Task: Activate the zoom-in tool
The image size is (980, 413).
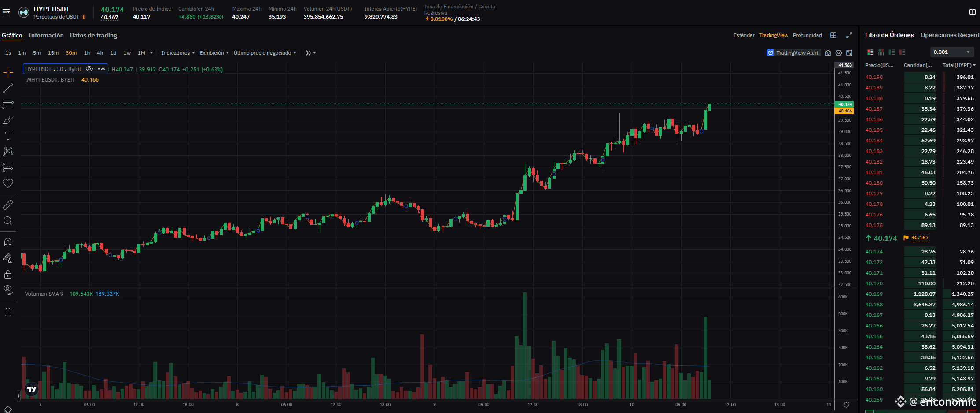Action: 8,220
